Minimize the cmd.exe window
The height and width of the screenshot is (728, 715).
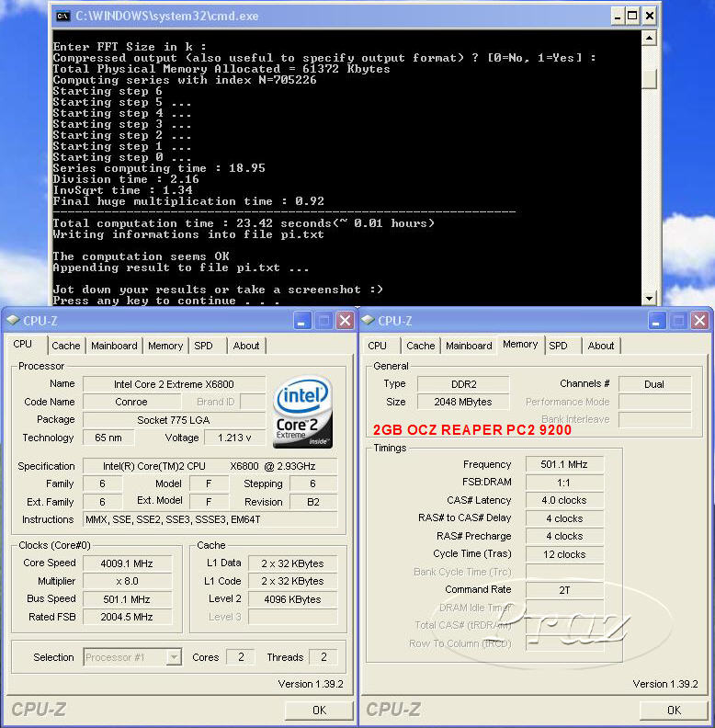tap(617, 17)
